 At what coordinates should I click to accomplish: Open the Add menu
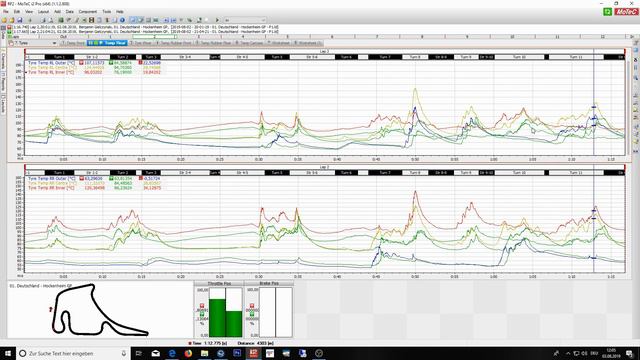point(58,11)
